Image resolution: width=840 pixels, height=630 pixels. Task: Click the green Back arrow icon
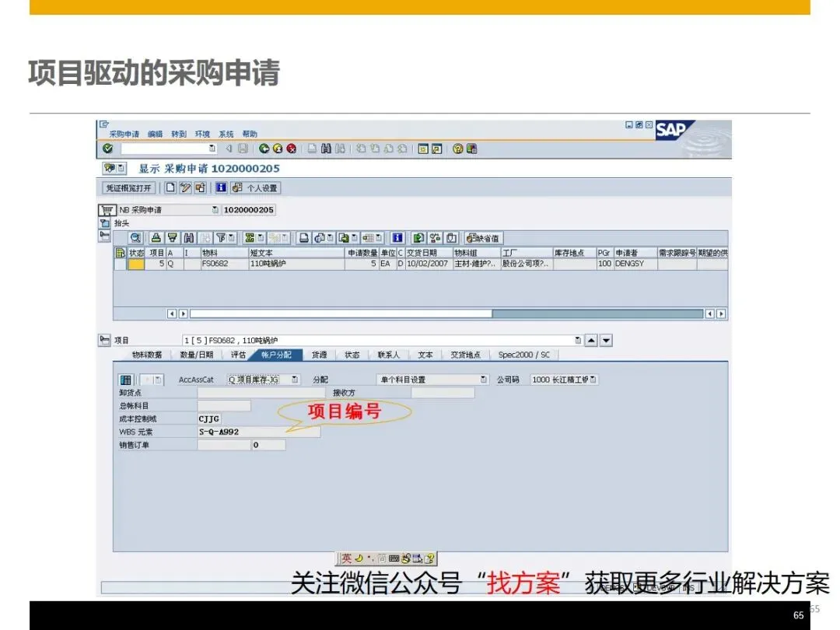coord(264,149)
